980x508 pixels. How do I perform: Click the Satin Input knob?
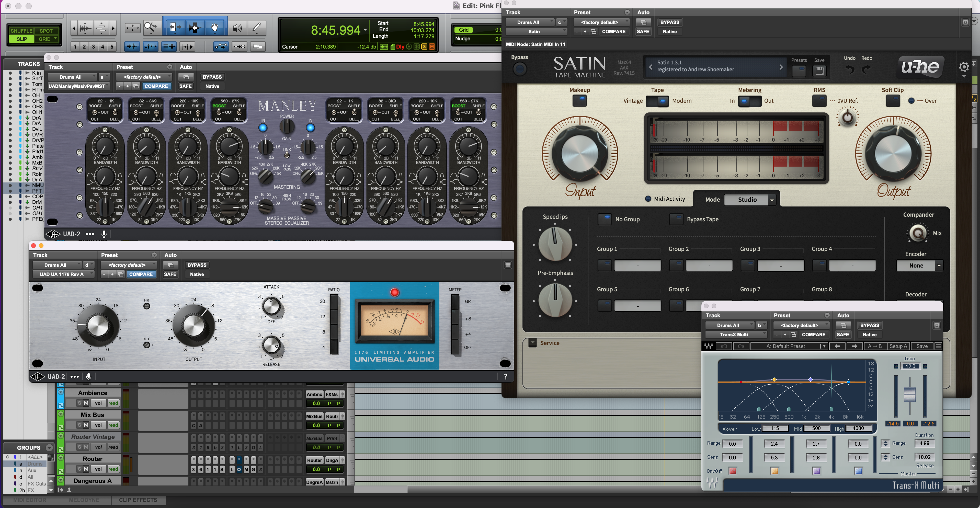coord(579,153)
